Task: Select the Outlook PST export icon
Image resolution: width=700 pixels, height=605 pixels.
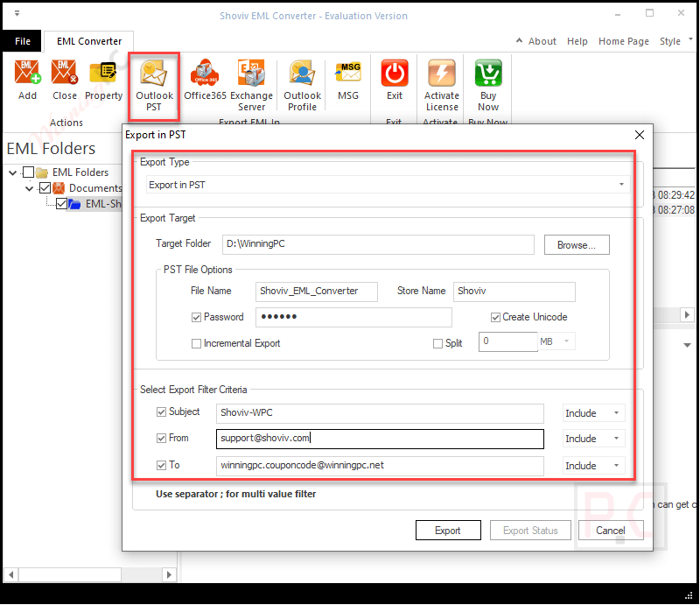Action: (x=154, y=73)
